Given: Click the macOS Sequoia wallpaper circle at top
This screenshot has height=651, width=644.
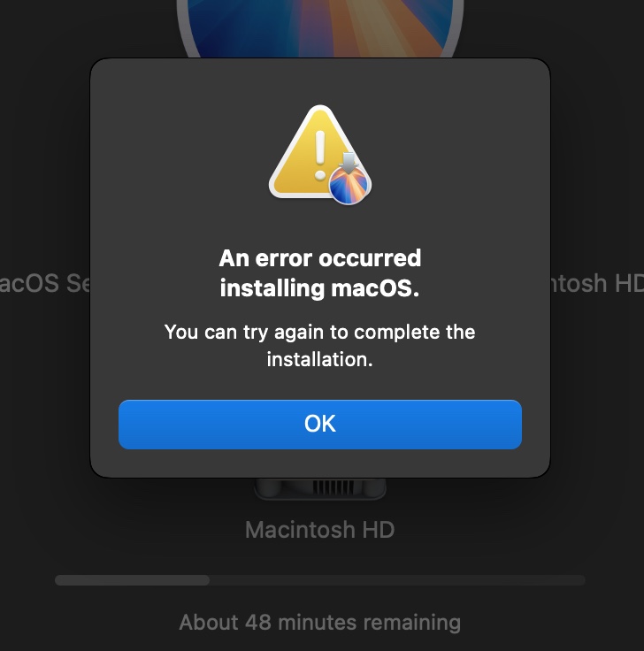Looking at the screenshot, I should pyautogui.click(x=319, y=28).
